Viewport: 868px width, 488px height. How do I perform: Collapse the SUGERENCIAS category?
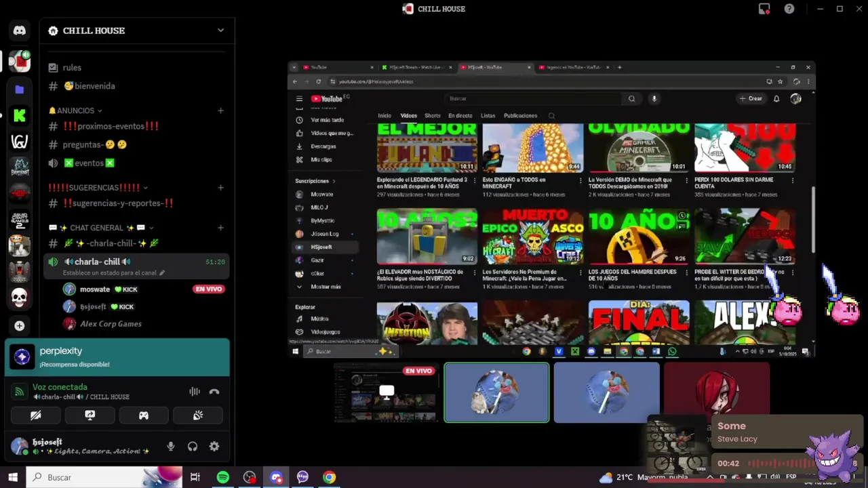(145, 188)
